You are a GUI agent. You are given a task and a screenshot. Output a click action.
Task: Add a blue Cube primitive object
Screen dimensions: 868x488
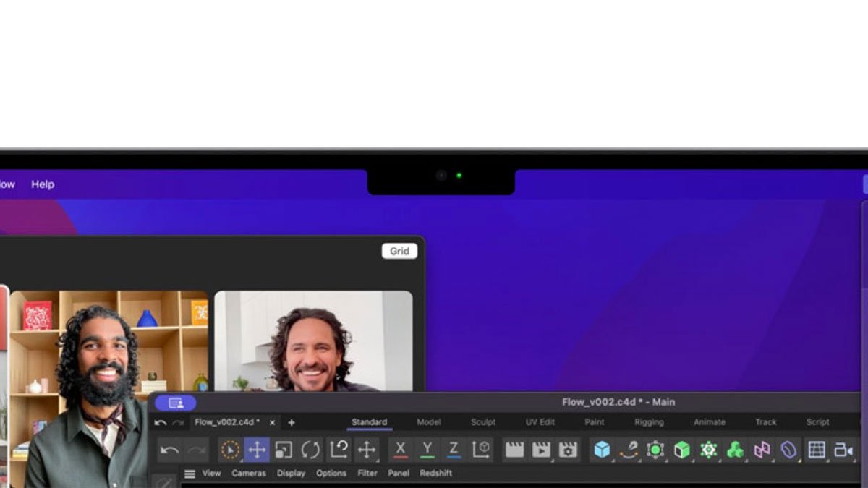[x=602, y=450]
